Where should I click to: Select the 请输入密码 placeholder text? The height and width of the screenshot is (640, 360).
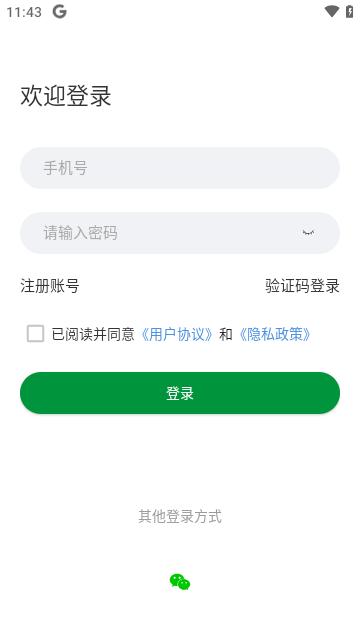coord(80,233)
